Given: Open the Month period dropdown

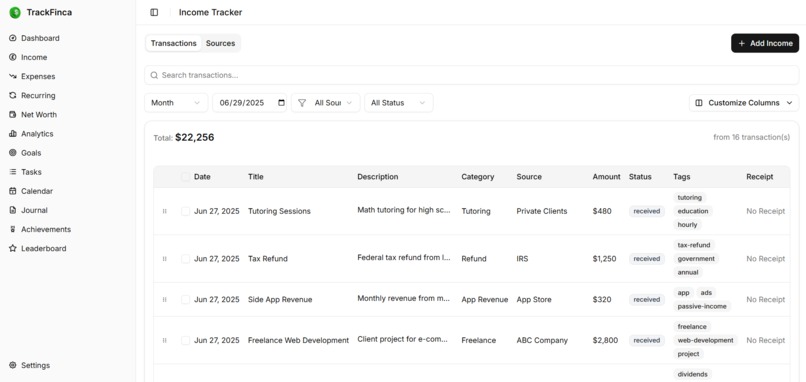Looking at the screenshot, I should [176, 103].
